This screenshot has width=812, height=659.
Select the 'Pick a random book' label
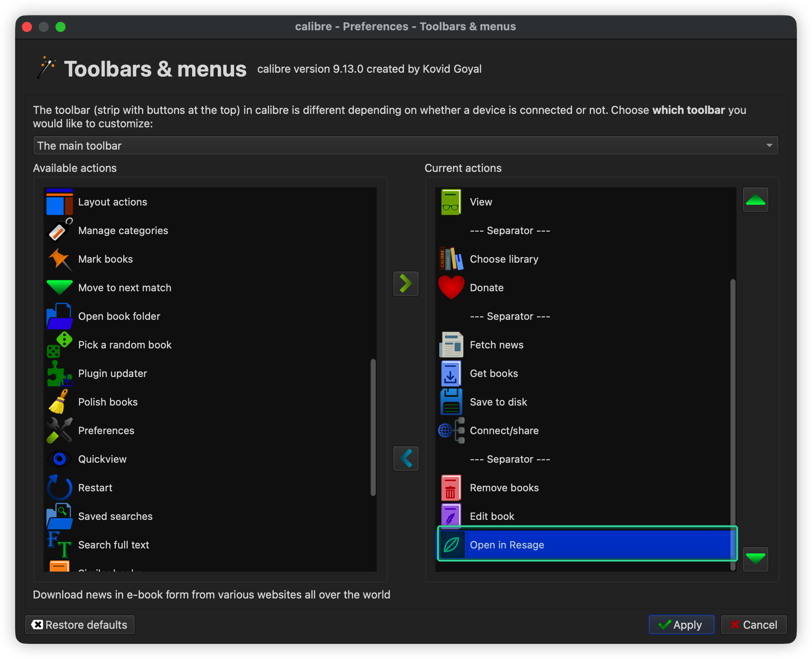point(125,345)
